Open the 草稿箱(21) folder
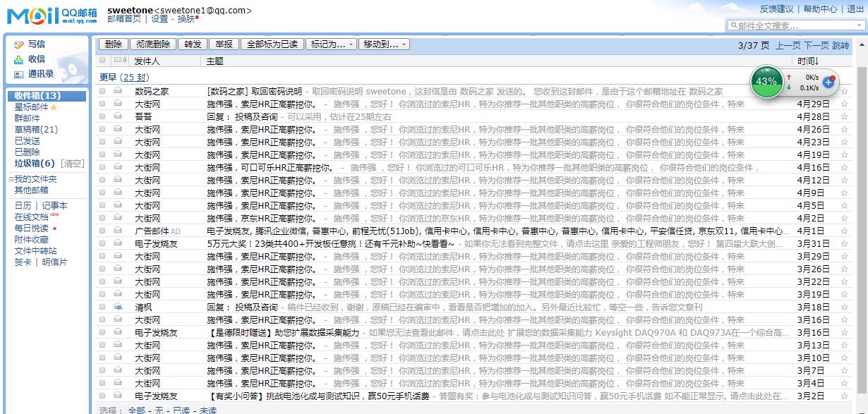This screenshot has width=868, height=414. tap(37, 130)
